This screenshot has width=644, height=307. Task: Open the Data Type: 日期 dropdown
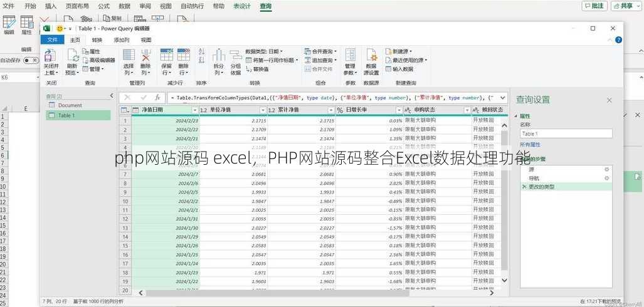click(263, 51)
